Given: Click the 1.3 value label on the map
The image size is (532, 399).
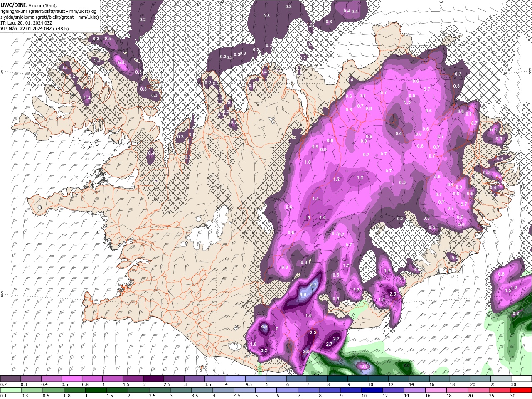Looking at the screenshot, I should coord(356,290).
